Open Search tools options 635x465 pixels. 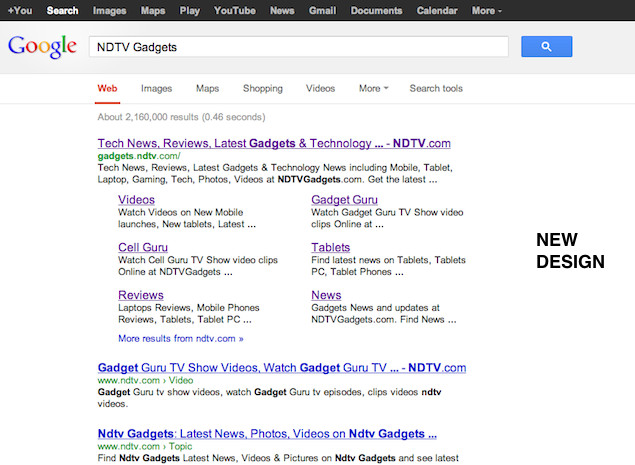point(436,89)
